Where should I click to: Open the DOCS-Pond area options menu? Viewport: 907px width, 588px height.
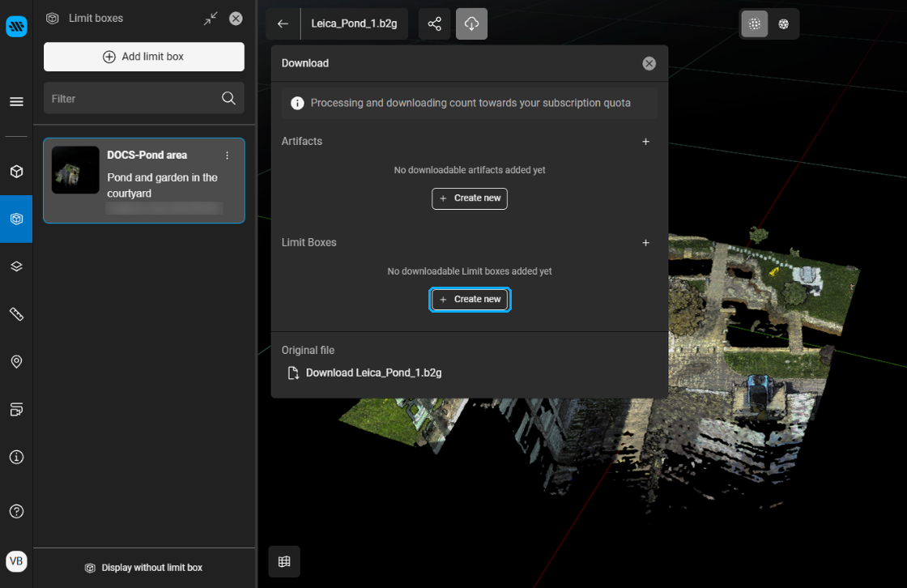(228, 156)
